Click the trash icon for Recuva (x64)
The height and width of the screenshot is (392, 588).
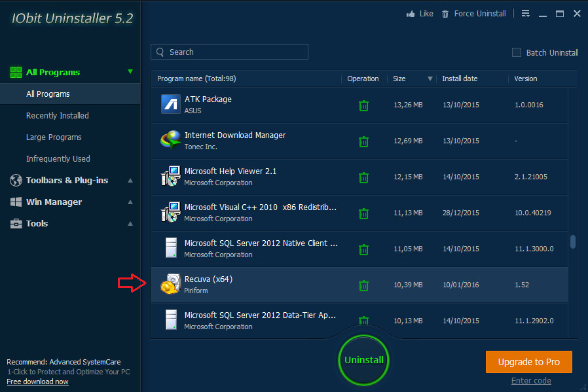[x=363, y=285]
